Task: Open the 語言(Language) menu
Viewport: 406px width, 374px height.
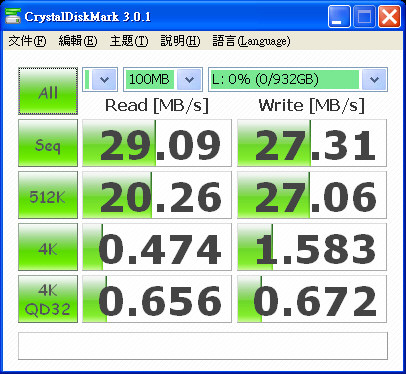Action: [251, 41]
